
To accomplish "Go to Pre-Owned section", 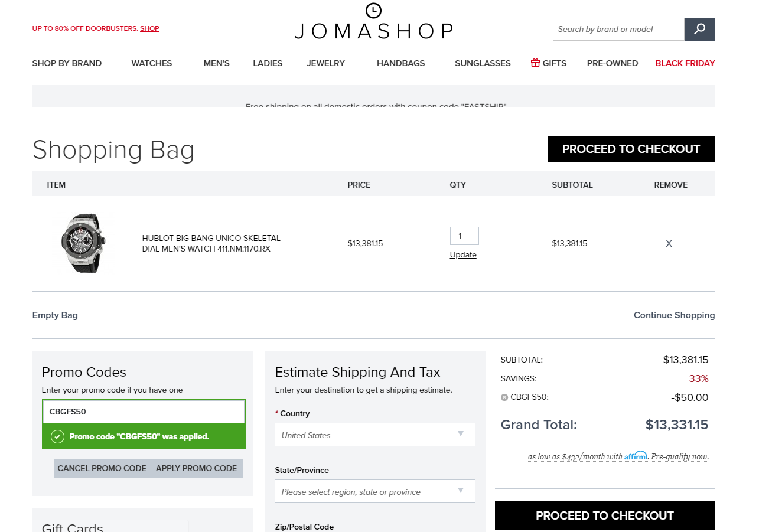I will pyautogui.click(x=613, y=63).
